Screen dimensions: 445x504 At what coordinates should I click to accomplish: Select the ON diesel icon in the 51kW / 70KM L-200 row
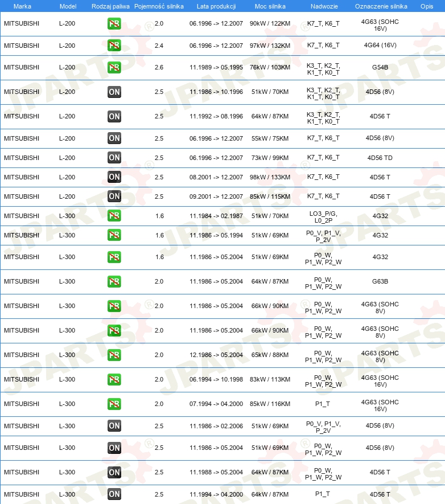114,92
